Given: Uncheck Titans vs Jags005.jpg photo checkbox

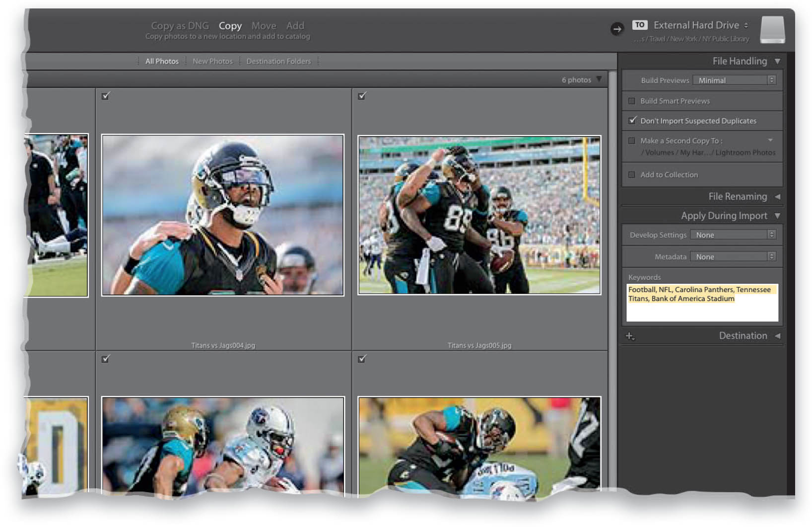Looking at the screenshot, I should (x=362, y=96).
